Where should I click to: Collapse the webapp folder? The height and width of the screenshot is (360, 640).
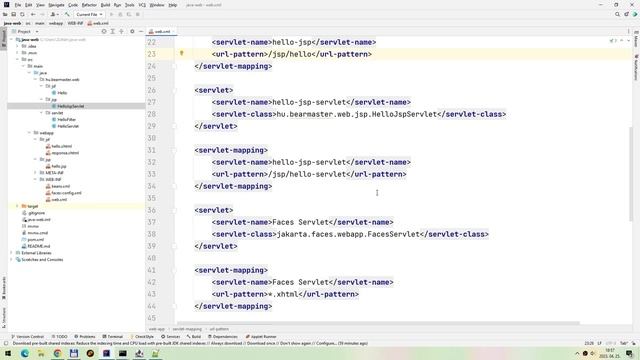coord(29,133)
